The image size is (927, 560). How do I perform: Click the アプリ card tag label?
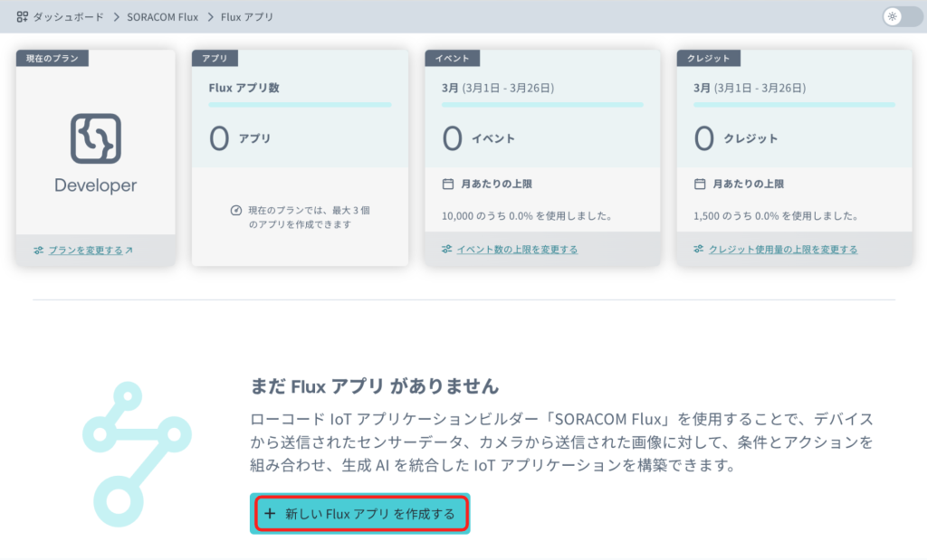point(215,58)
